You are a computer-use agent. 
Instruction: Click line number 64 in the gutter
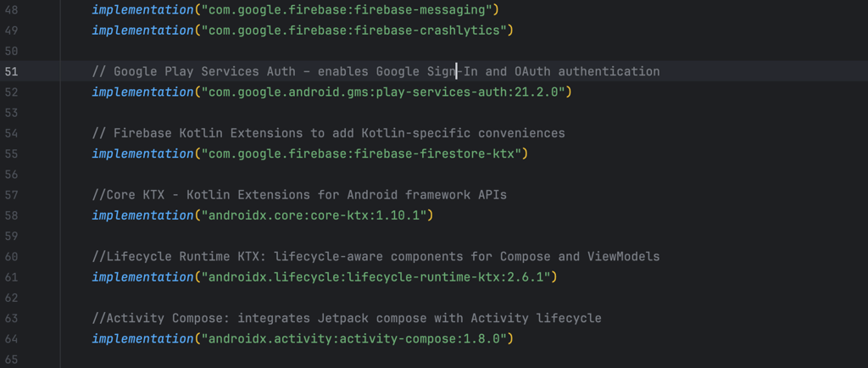(x=11, y=338)
